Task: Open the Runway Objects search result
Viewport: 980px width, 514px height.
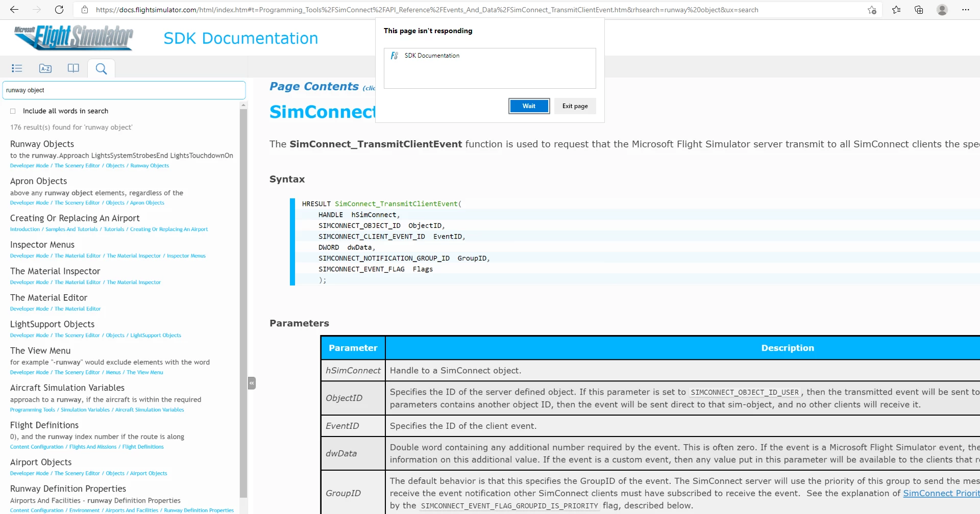Action: (x=42, y=144)
